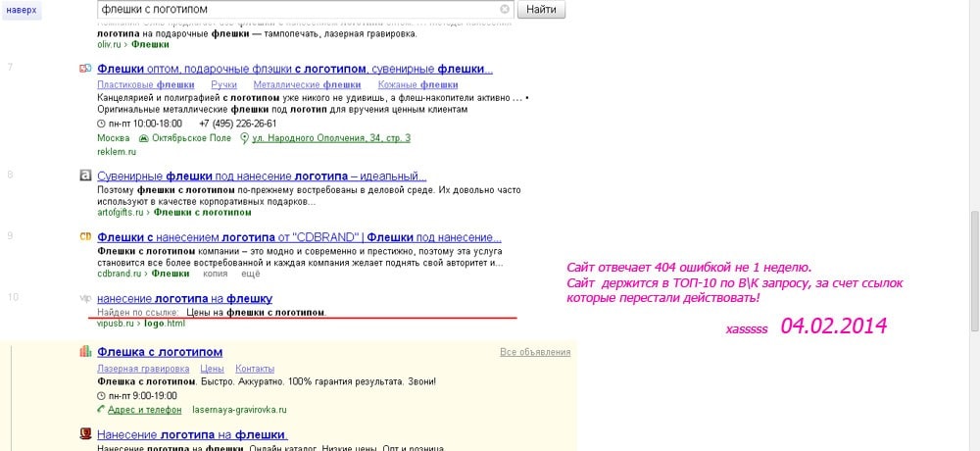The image size is (980, 451).
Task: Click the artofgifts.ru favicon for result 8
Action: (x=85, y=176)
